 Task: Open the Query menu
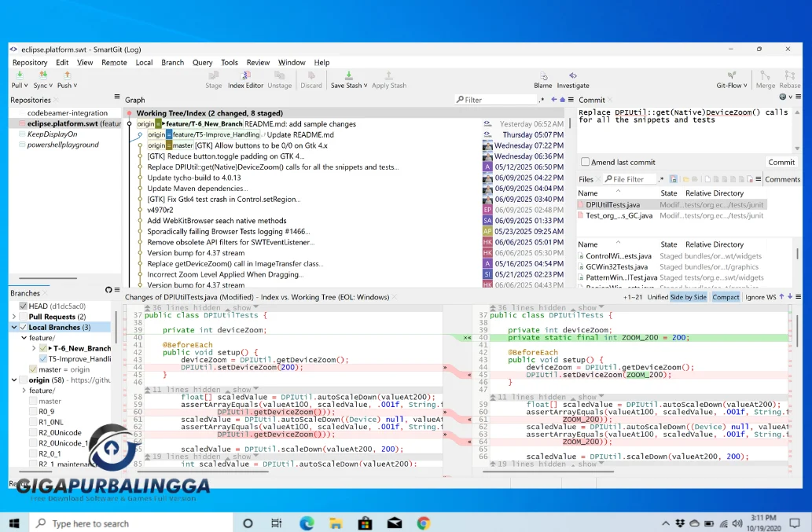click(x=203, y=62)
